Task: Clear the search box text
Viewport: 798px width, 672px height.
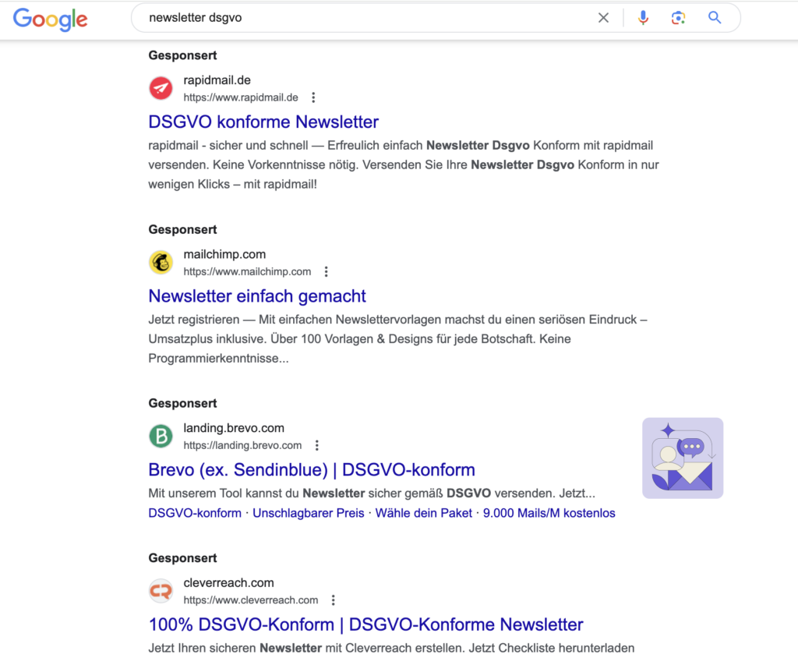Action: pyautogui.click(x=603, y=18)
